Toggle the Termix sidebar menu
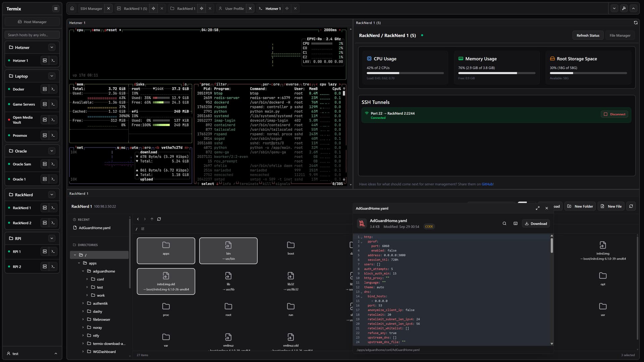This screenshot has height=362, width=644. click(x=56, y=9)
